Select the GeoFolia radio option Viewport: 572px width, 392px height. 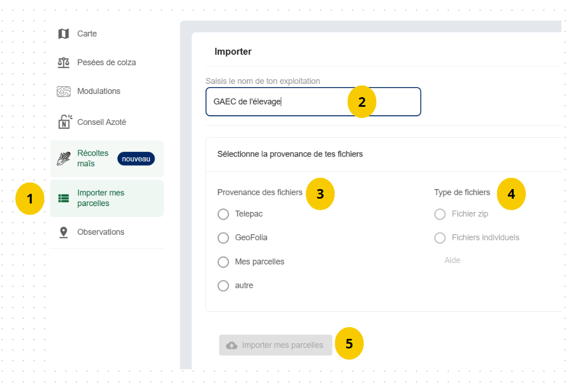point(223,238)
